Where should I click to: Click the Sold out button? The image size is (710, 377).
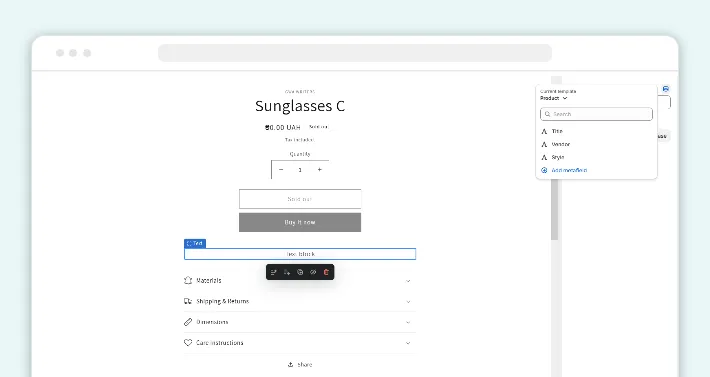300,199
